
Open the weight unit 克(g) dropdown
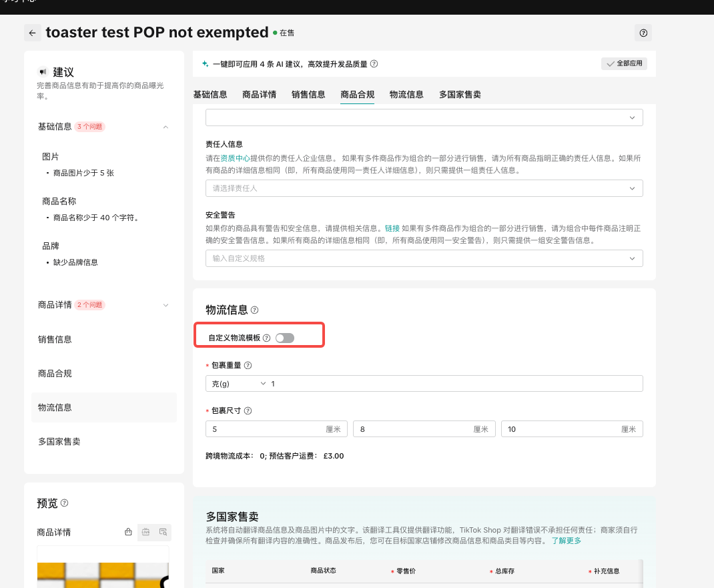coord(238,383)
